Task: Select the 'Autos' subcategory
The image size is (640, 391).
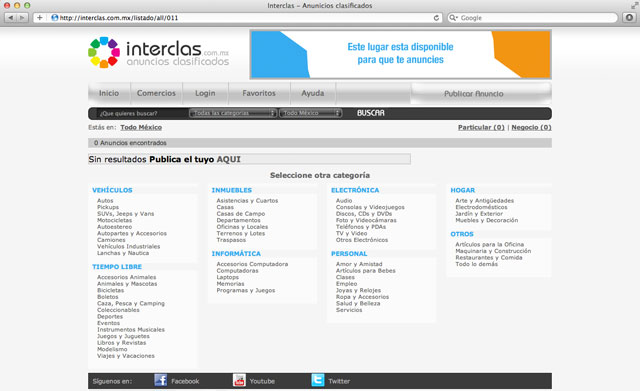Action: (105, 201)
